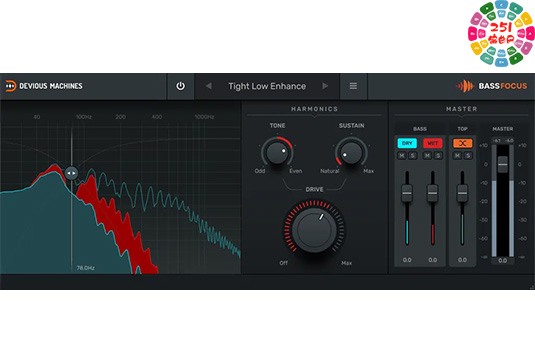This screenshot has height=363, width=535.
Task: Click the Max label under Sustain
Action: click(x=368, y=171)
